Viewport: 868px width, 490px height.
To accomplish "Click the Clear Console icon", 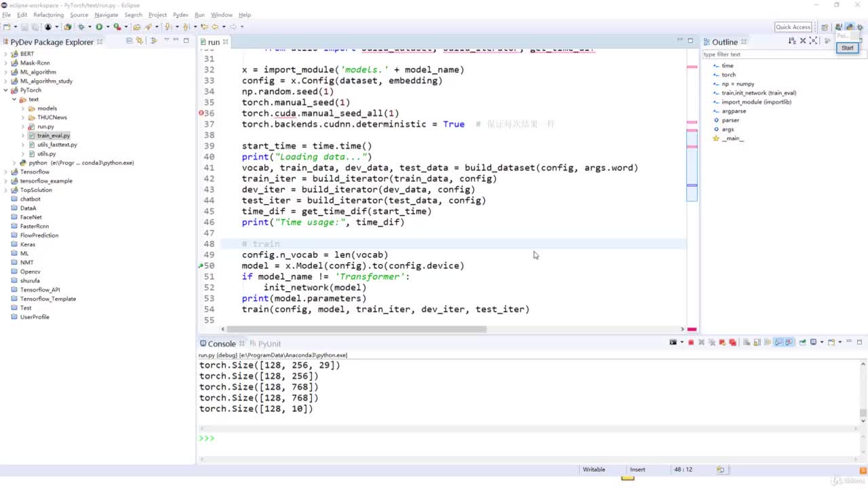I will pos(747,342).
